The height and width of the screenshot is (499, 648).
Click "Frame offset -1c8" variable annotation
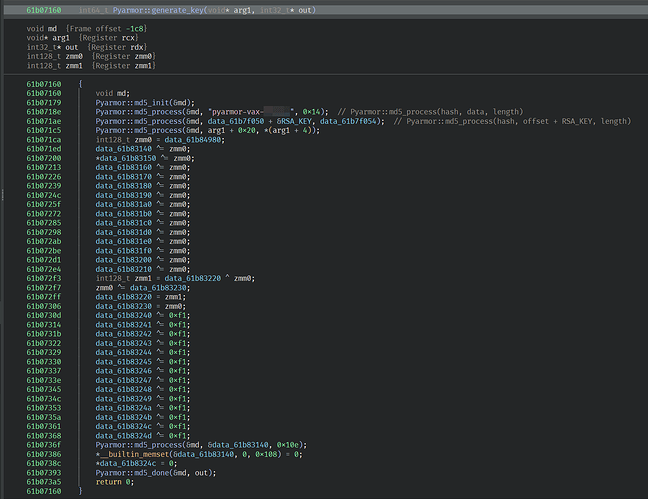[106, 29]
